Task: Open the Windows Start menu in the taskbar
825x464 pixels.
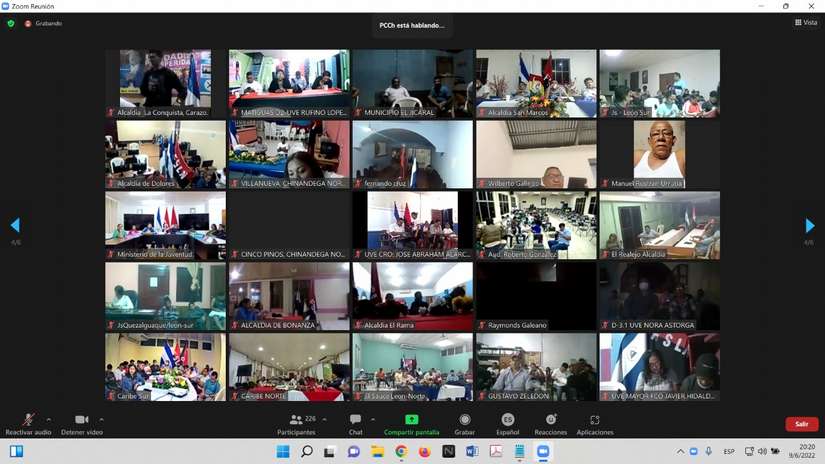Action: [x=283, y=451]
